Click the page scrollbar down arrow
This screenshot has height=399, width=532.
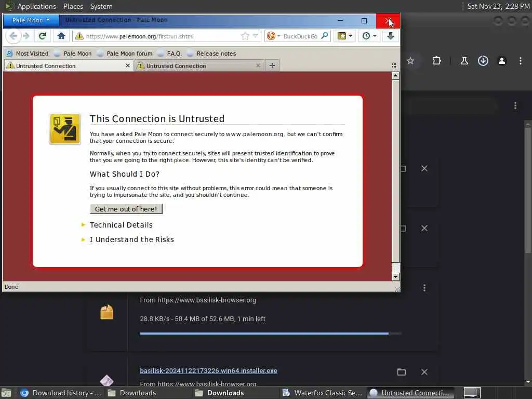point(395,277)
